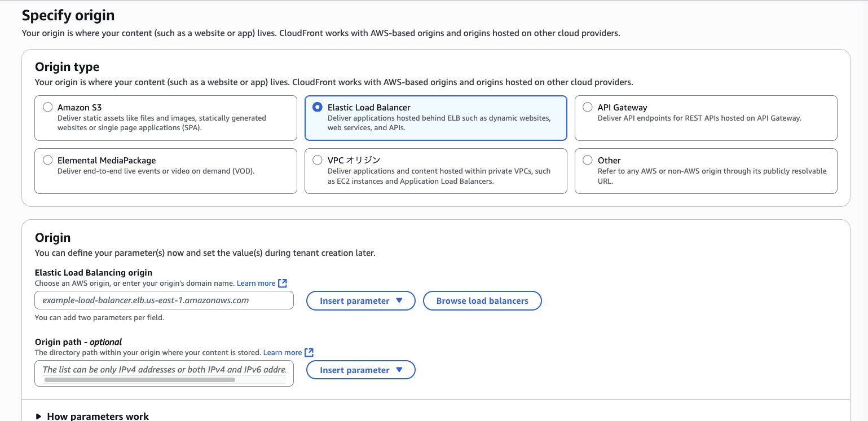Click the horizontal scrollbar inside Origin path field
The image size is (868, 421).
[139, 380]
